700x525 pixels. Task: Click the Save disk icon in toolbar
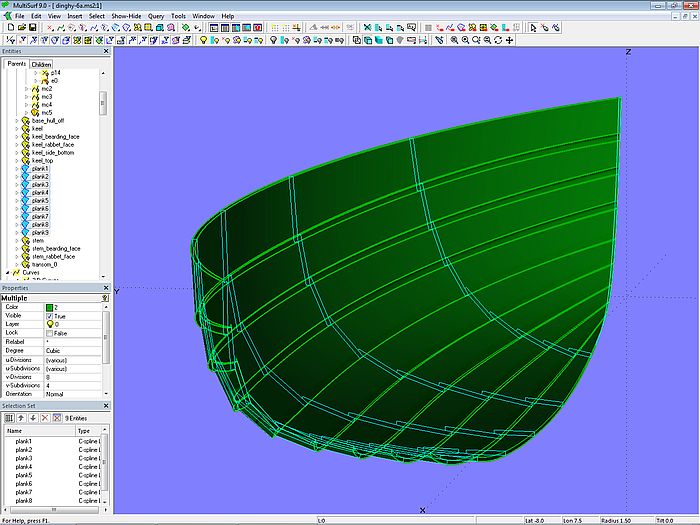(x=32, y=28)
